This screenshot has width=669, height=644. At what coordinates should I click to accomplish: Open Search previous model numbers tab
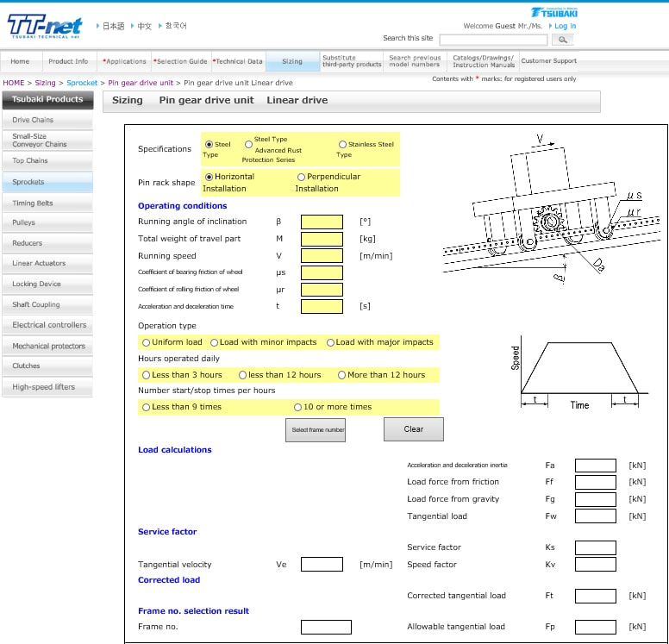pos(415,61)
